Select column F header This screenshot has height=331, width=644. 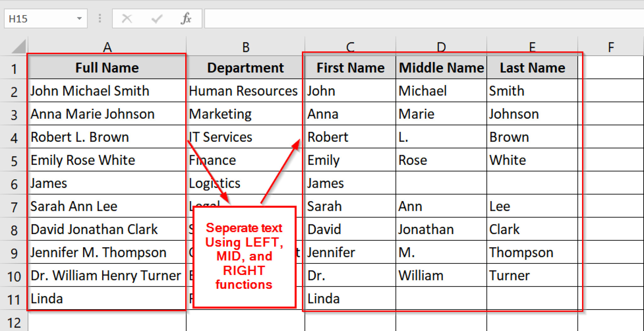tap(610, 47)
